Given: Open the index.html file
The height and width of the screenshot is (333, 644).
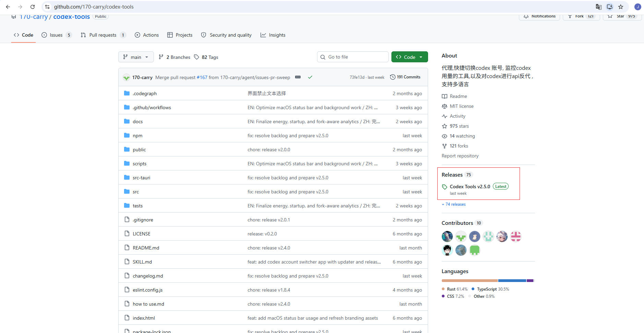Looking at the screenshot, I should [x=144, y=318].
